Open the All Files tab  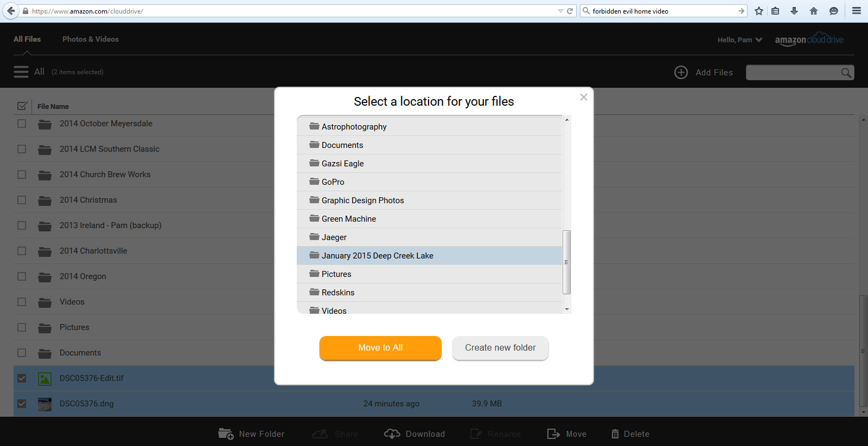[27, 39]
